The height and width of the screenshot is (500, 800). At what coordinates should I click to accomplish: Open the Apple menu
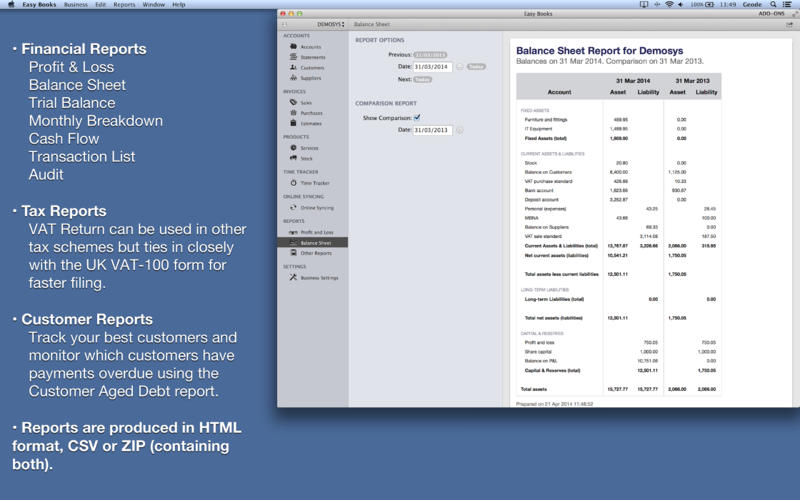[11, 4]
